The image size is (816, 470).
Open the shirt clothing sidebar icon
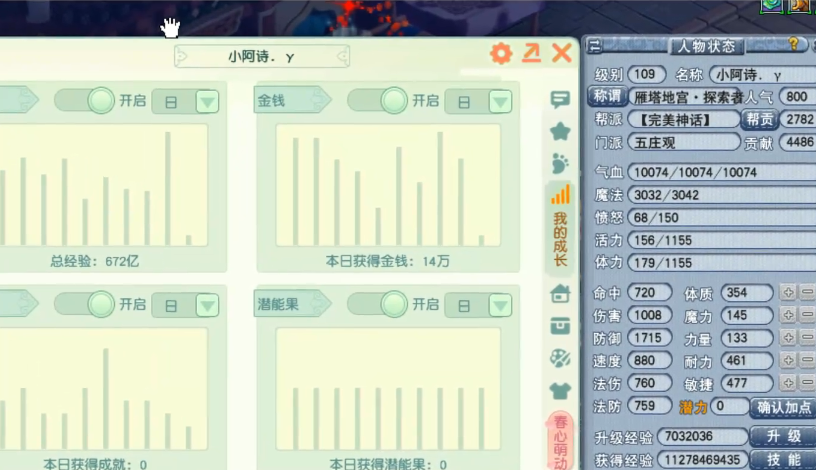(x=560, y=390)
